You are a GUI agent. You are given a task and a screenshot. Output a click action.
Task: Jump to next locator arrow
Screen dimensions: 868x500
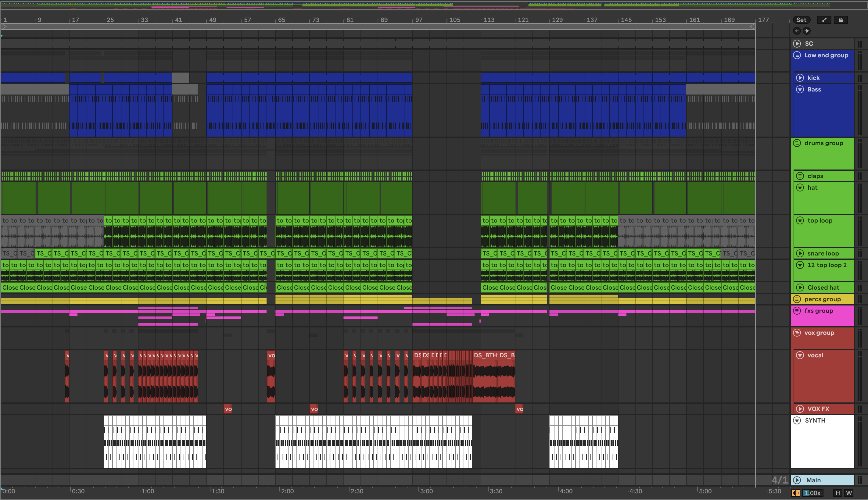(x=806, y=31)
